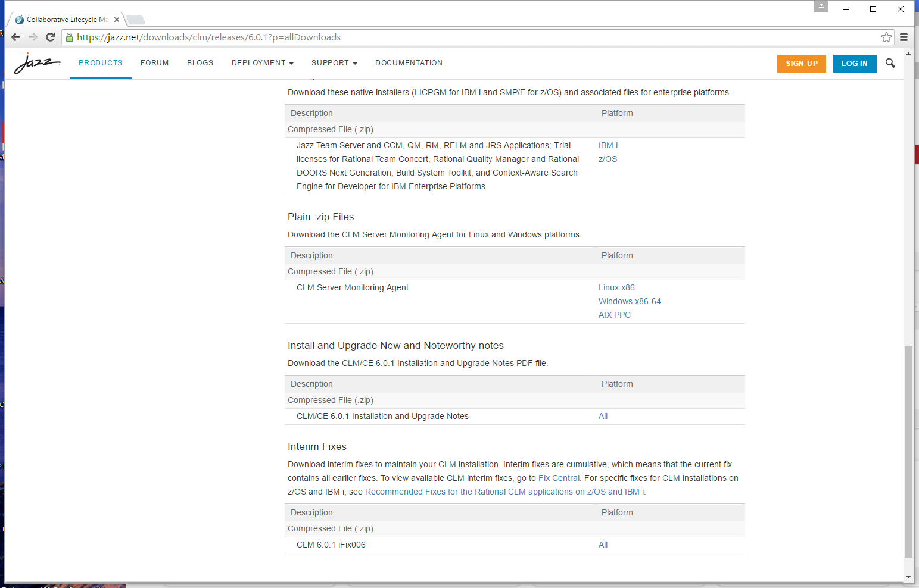Viewport: 919px width, 588px height.
Task: Open the PRODUCTS menu item
Action: coord(101,63)
